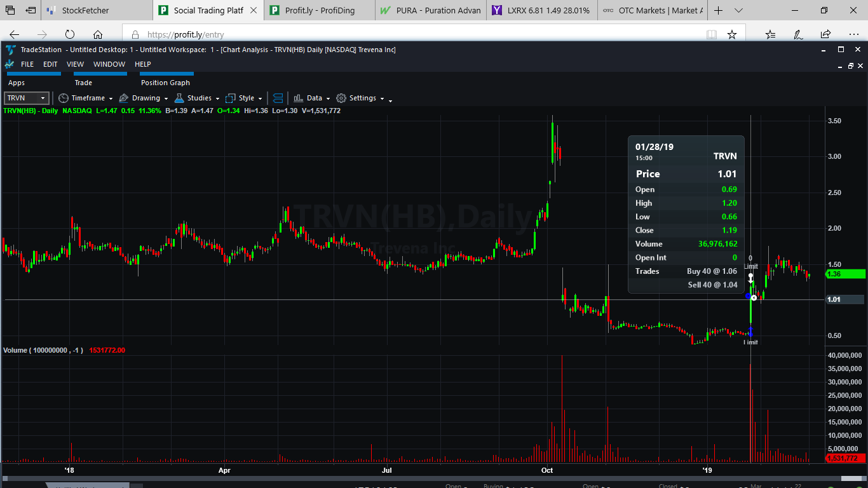
Task: Switch to the Profit.ly - ProfiDing tab
Action: pos(320,11)
